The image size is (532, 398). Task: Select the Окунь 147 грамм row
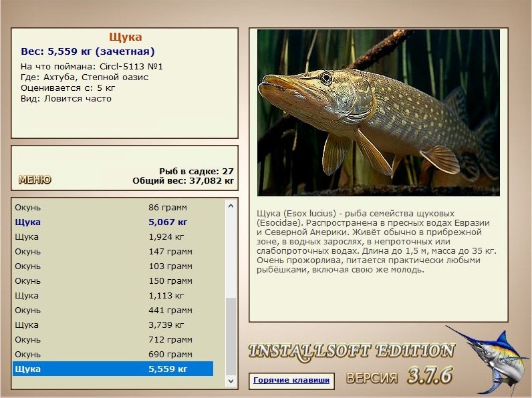(x=113, y=251)
